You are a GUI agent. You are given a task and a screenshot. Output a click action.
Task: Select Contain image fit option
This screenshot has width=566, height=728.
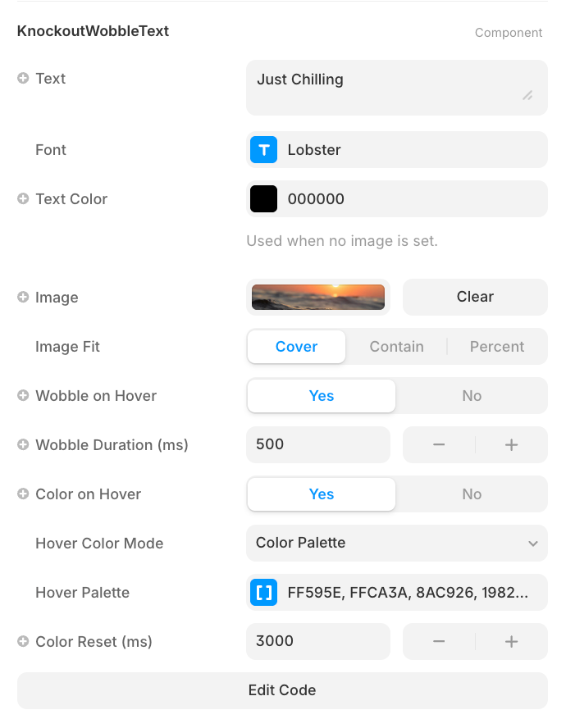click(396, 347)
